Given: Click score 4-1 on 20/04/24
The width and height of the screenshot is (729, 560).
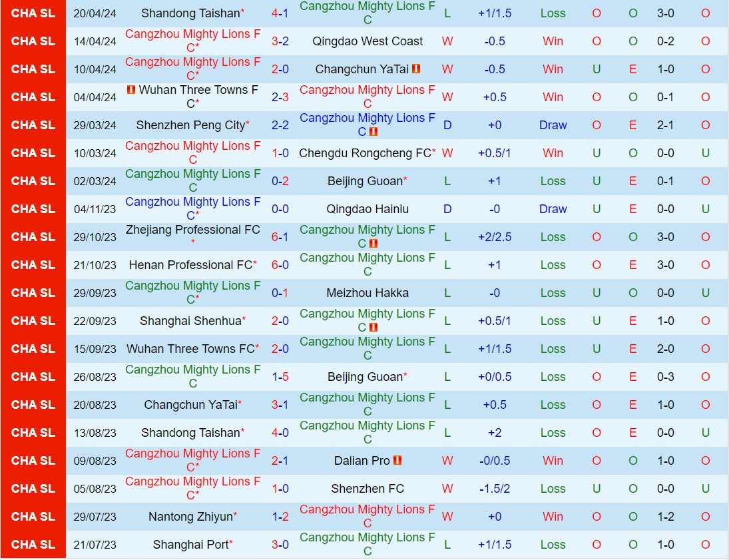Looking at the screenshot, I should [x=280, y=13].
